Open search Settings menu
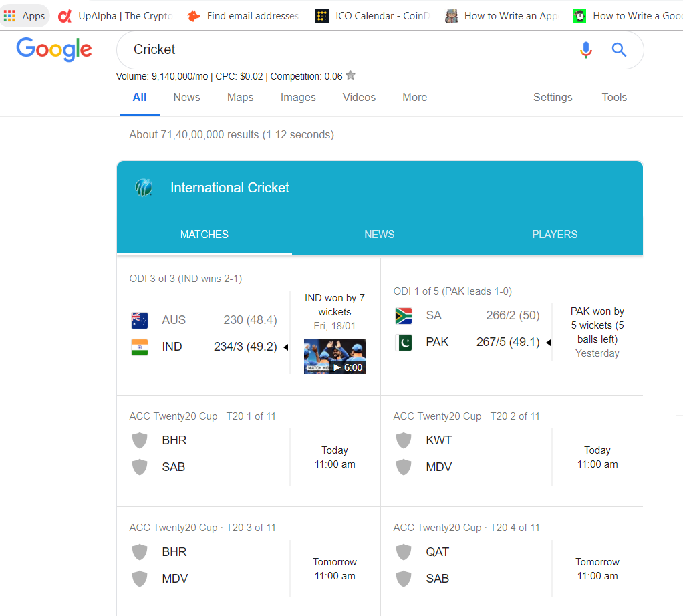Viewport: 683px width, 616px height. coord(553,98)
